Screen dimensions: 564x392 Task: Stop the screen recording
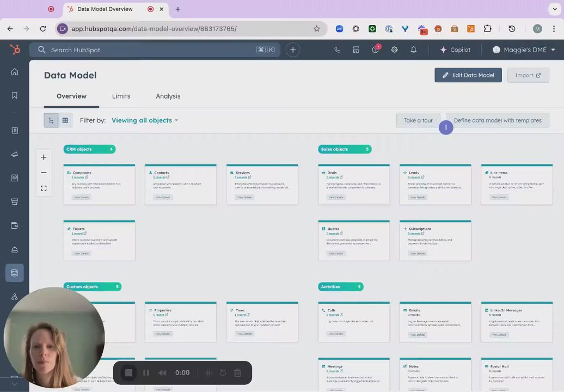128,372
